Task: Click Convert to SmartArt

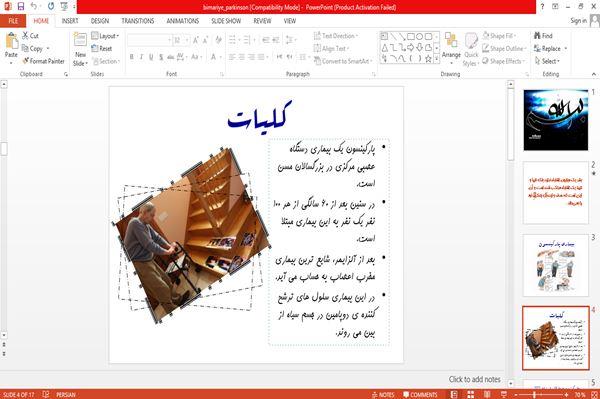Action: click(342, 61)
